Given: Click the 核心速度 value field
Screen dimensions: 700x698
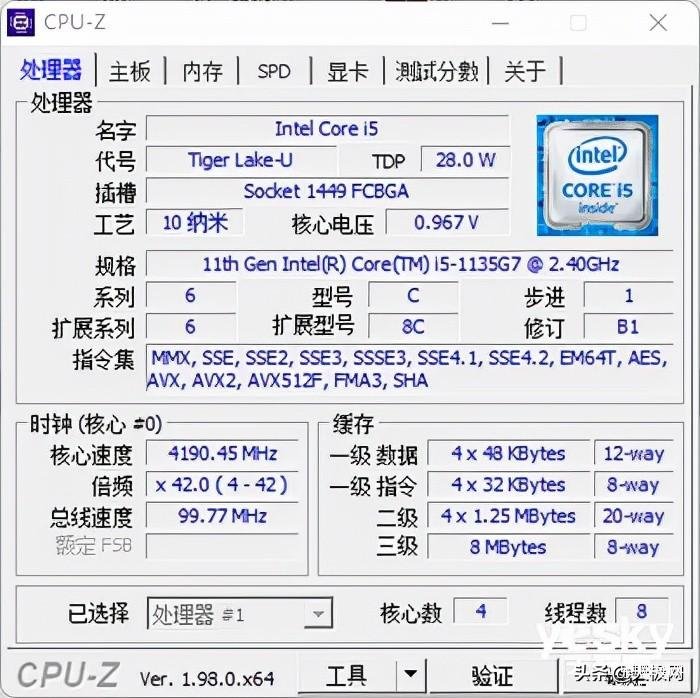Looking at the screenshot, I should (222, 454).
